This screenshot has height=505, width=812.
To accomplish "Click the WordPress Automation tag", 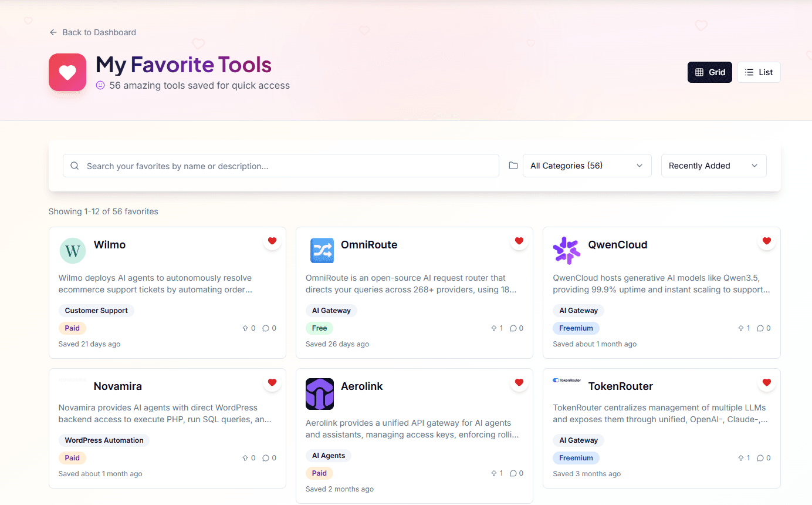I will (x=104, y=440).
